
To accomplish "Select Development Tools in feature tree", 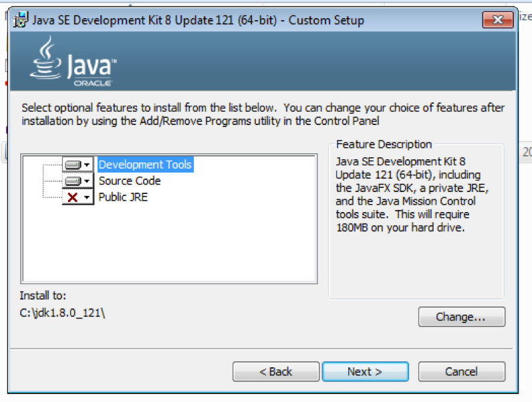I will coord(146,165).
